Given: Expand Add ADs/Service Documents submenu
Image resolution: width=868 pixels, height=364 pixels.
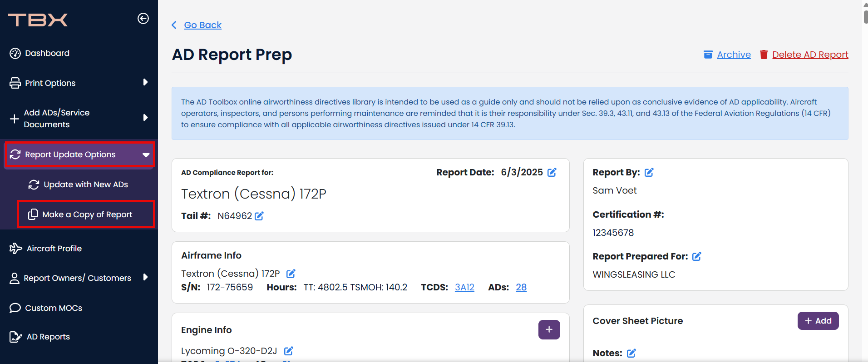Looking at the screenshot, I should pyautogui.click(x=145, y=118).
